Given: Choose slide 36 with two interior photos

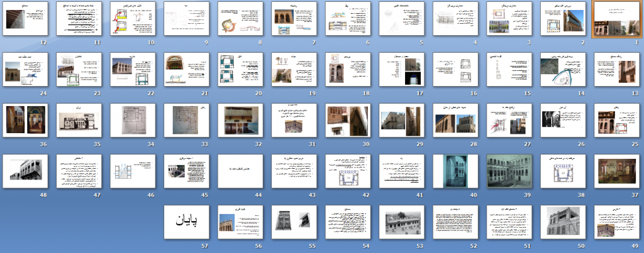Looking at the screenshot, I should click(25, 120).
